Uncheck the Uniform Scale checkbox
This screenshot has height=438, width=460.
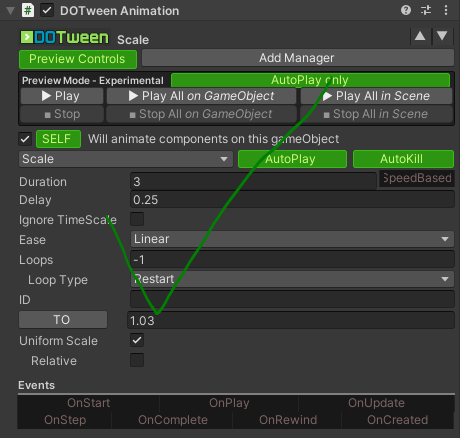click(x=137, y=340)
